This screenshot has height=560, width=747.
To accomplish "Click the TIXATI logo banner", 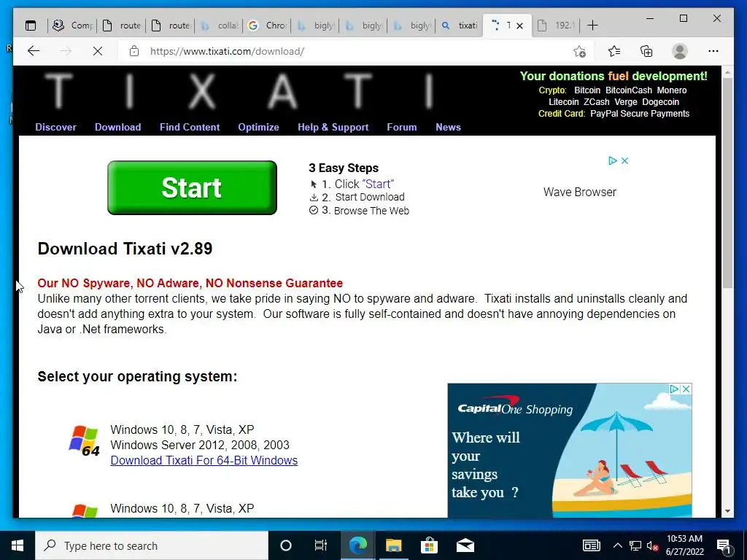I will pyautogui.click(x=239, y=90).
